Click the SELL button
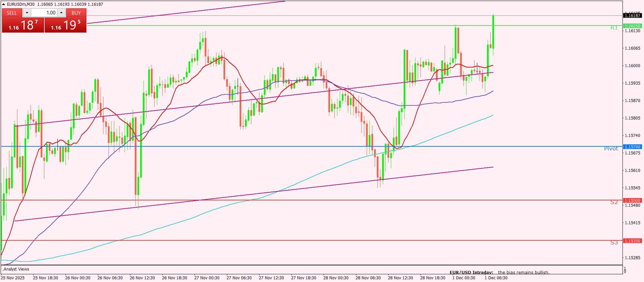 click(12, 13)
